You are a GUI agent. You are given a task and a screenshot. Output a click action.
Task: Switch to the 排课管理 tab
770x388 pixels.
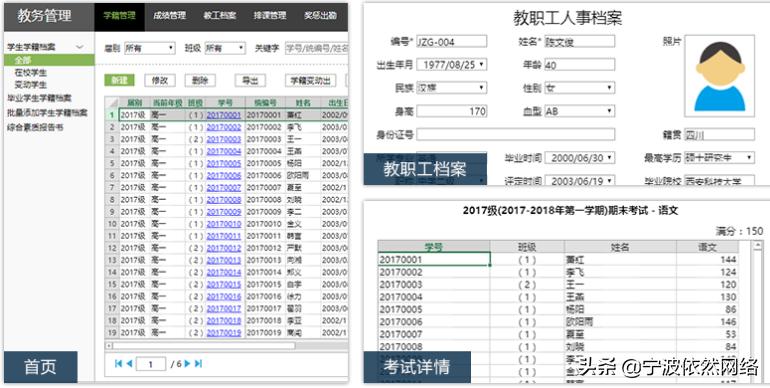[270, 16]
